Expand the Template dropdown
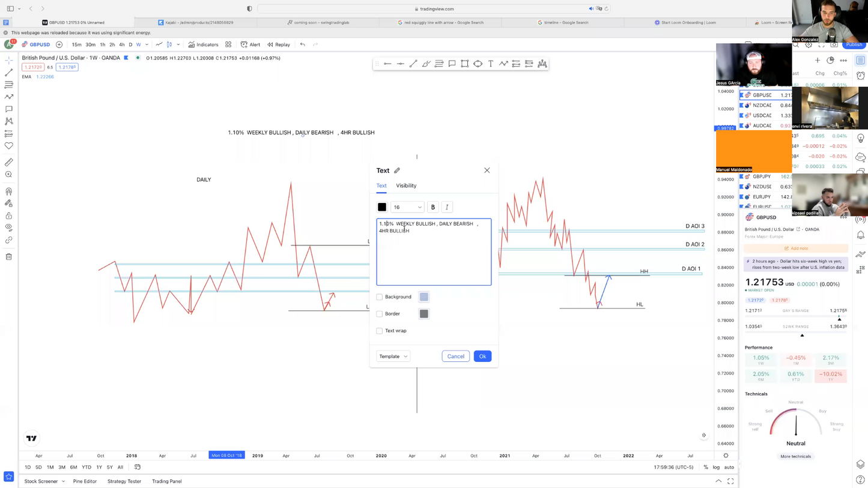The image size is (868, 488). (393, 357)
